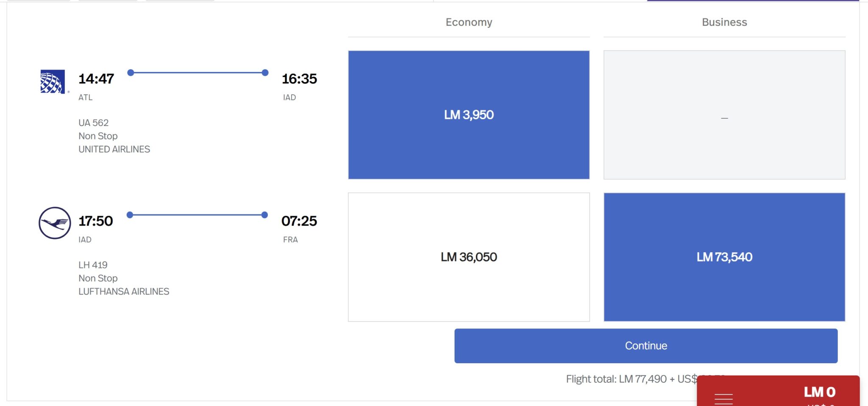Image resolution: width=868 pixels, height=406 pixels.
Task: Click the UNITED AIRLINES carrier name
Action: [114, 150]
